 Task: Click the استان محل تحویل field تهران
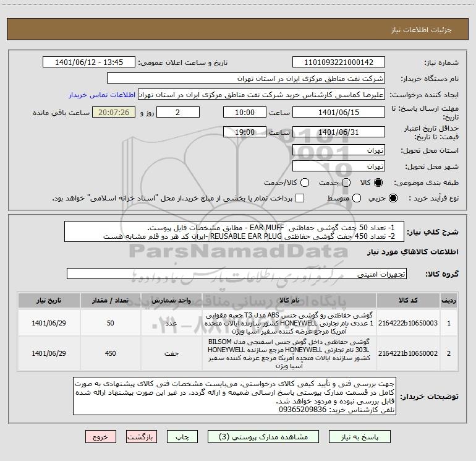[x=339, y=150]
